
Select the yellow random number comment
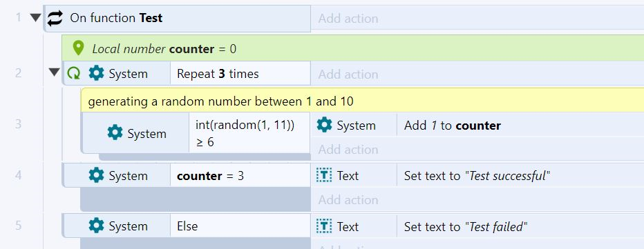point(362,100)
